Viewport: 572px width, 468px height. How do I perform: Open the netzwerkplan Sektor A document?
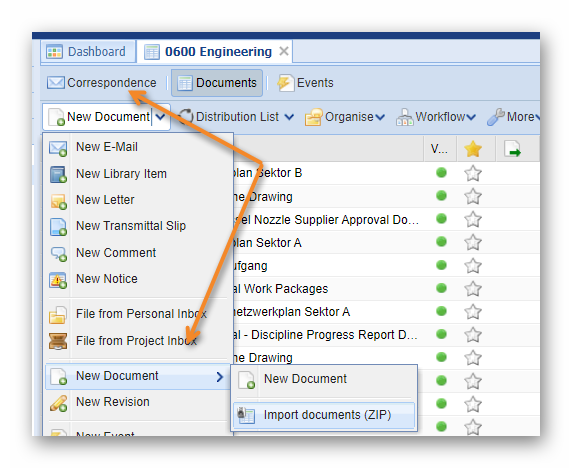[x=292, y=312]
